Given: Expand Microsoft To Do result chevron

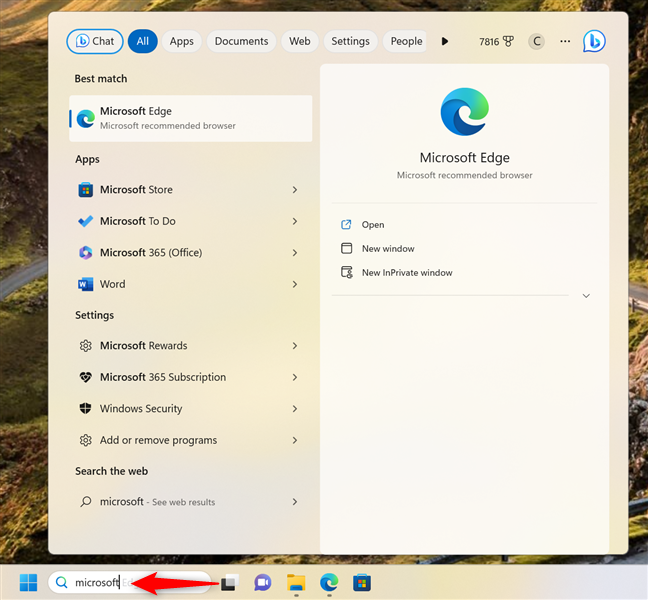Looking at the screenshot, I should pos(295,221).
